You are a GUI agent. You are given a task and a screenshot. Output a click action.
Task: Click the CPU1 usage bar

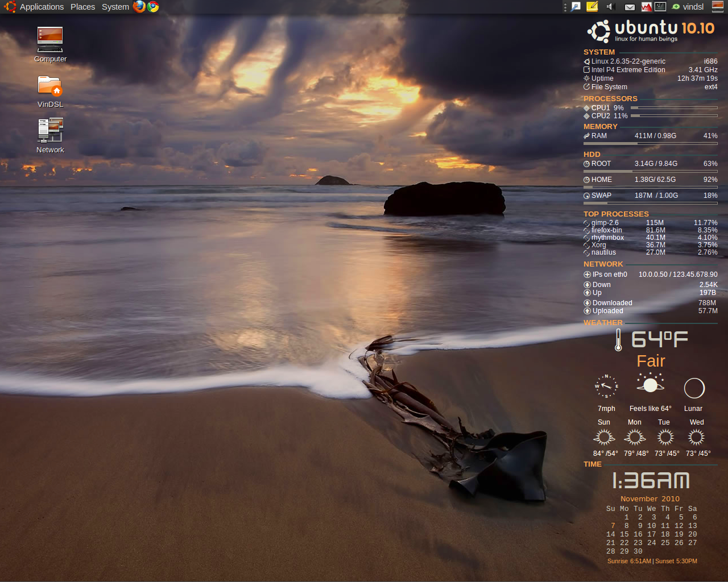[x=674, y=107]
